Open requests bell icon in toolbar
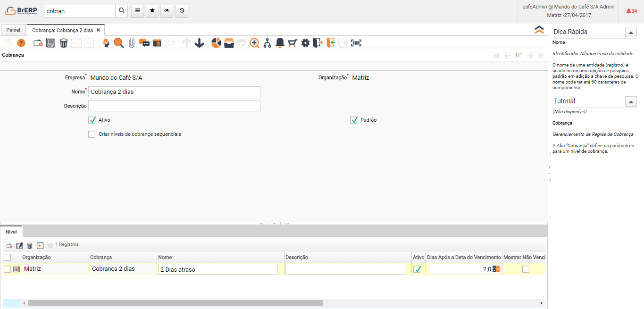Viewport: 644px width, 309px height. click(280, 43)
